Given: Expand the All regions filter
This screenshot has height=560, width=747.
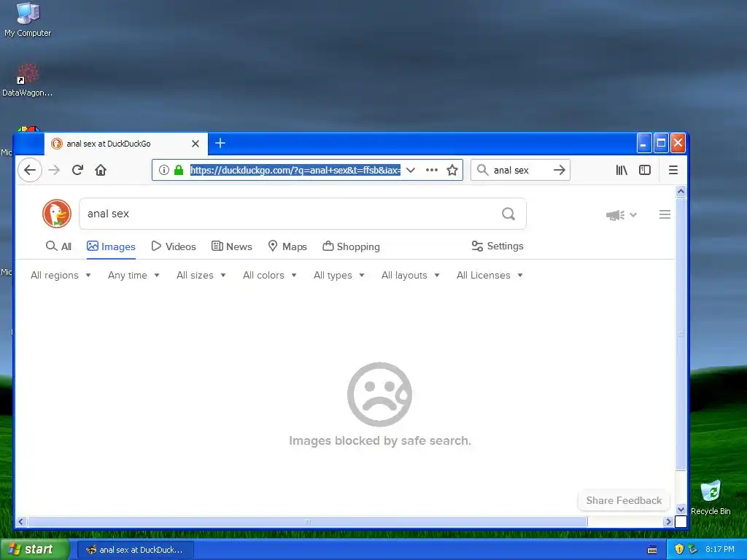Looking at the screenshot, I should pyautogui.click(x=61, y=275).
